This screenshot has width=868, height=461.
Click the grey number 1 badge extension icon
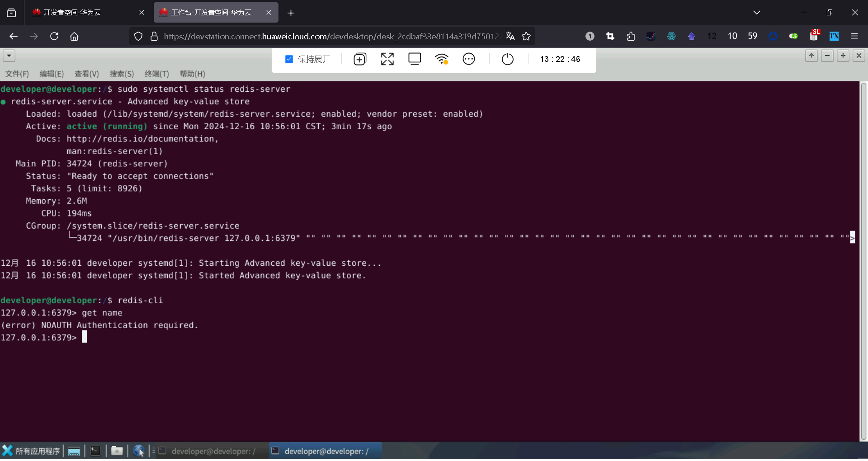pos(590,36)
